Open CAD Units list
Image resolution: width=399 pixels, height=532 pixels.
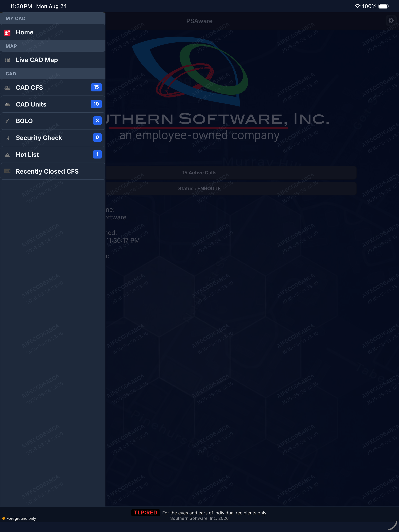52,104
